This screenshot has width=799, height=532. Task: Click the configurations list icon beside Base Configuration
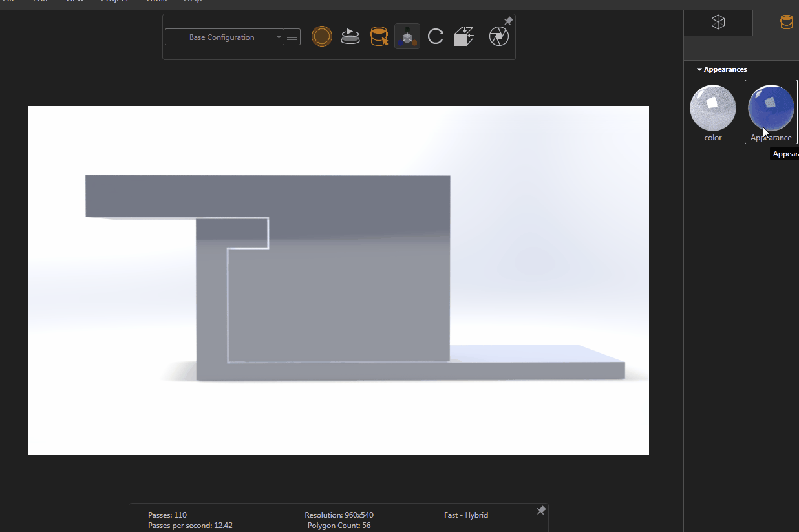[292, 37]
